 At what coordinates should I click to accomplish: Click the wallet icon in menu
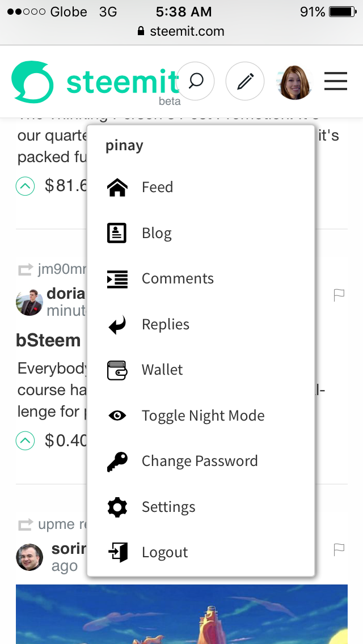click(x=117, y=370)
